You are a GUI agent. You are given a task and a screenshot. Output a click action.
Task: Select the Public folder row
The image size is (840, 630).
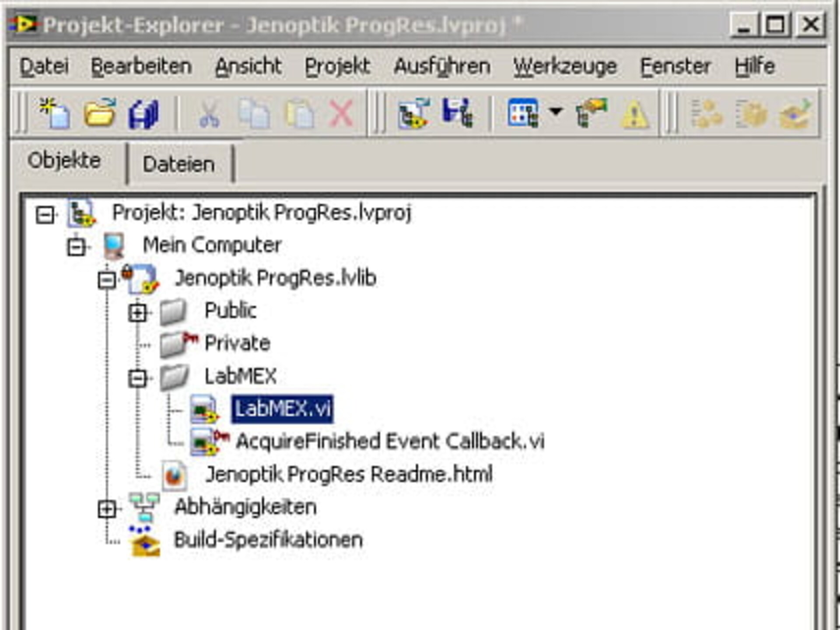[x=231, y=311]
